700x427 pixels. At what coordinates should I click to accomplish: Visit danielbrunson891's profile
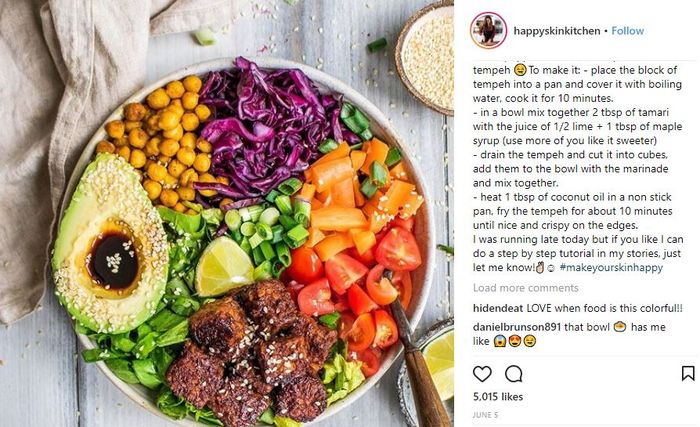517,327
